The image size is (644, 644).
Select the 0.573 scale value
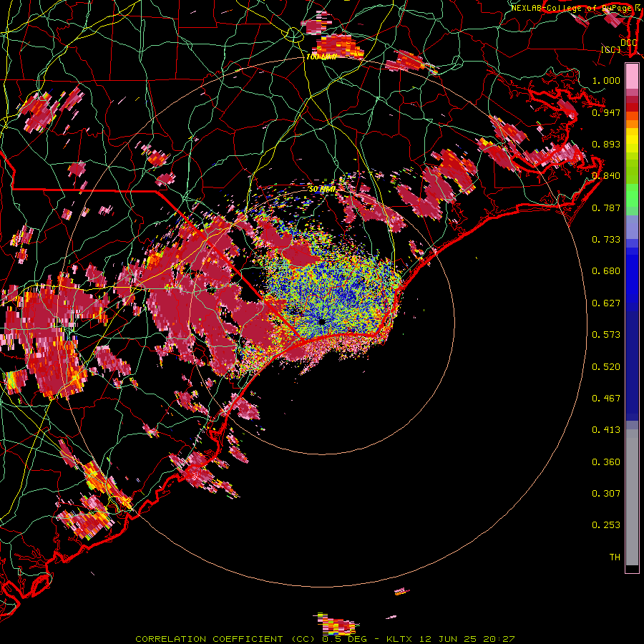coord(606,335)
